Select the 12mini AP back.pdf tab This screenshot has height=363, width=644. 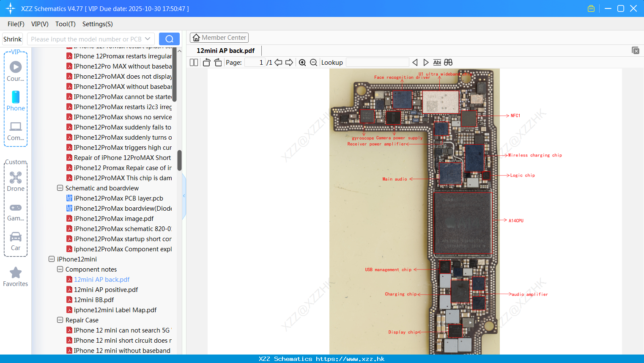click(x=226, y=50)
